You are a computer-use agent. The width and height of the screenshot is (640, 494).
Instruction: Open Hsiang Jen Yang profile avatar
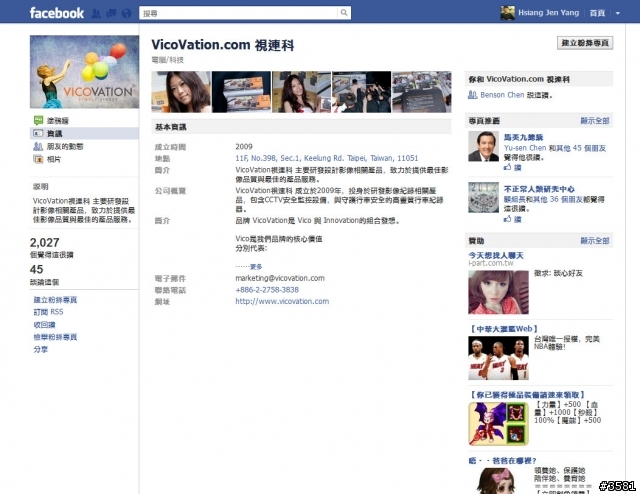507,13
